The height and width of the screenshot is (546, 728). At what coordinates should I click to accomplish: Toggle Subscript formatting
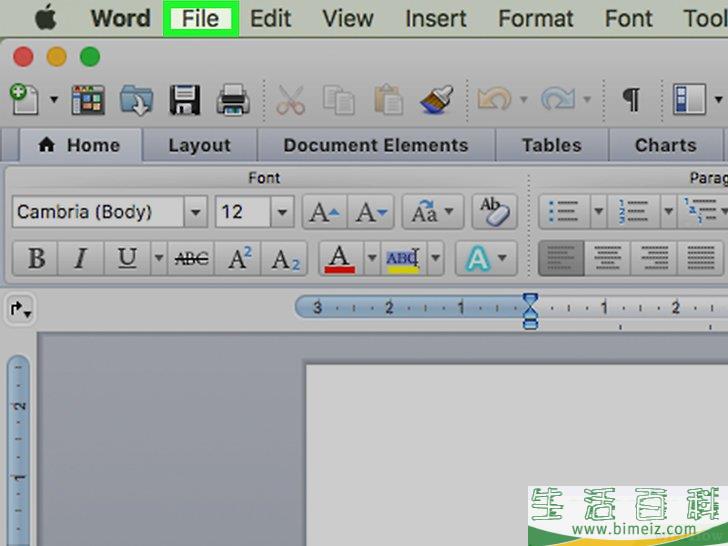pyautogui.click(x=285, y=258)
